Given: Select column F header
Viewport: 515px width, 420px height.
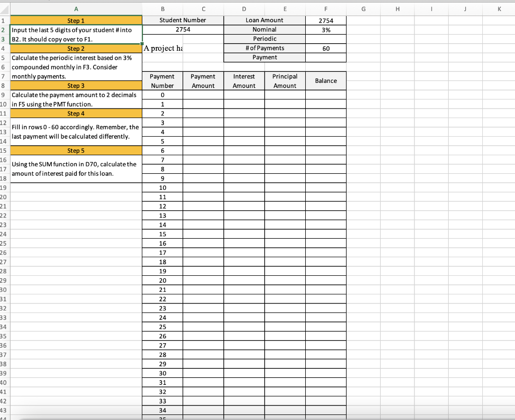Looking at the screenshot, I should [326, 9].
